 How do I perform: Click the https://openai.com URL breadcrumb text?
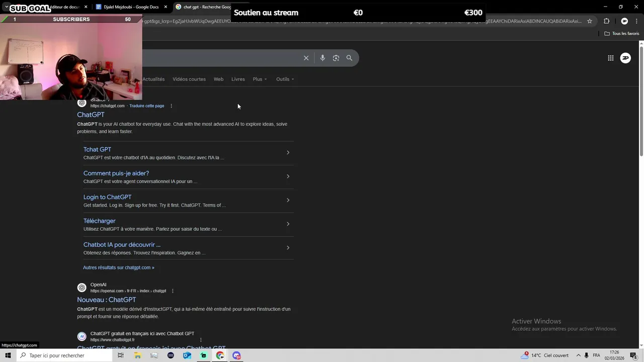[128, 291]
